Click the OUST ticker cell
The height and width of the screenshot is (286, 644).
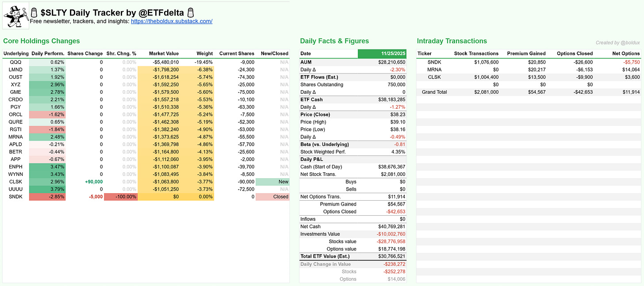pyautogui.click(x=16, y=77)
